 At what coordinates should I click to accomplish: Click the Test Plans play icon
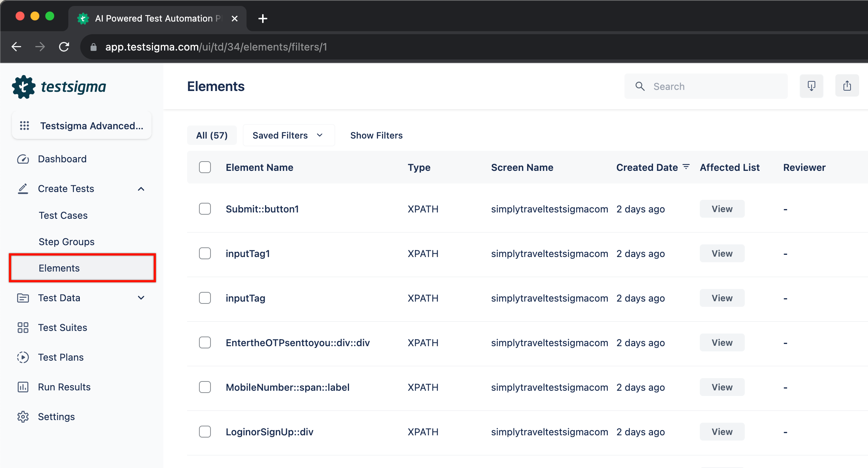(23, 357)
